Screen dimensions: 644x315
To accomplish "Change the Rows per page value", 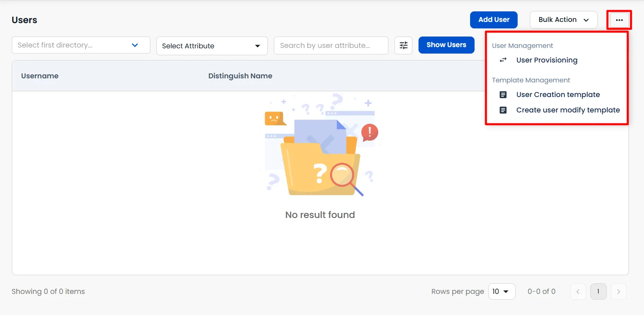I will tap(502, 291).
